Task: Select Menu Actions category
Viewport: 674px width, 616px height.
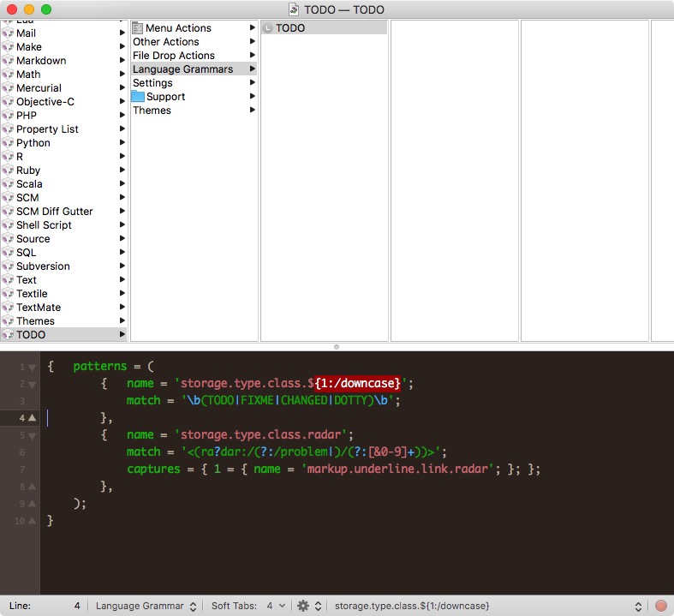Action: point(194,28)
